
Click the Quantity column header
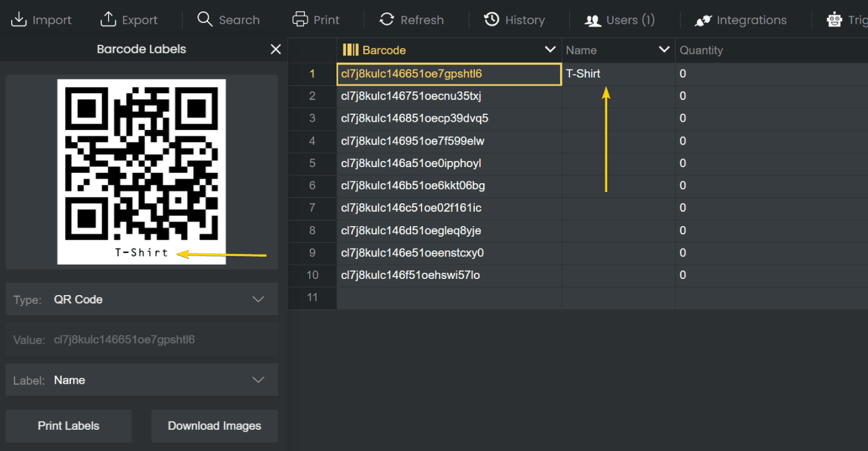pyautogui.click(x=771, y=50)
